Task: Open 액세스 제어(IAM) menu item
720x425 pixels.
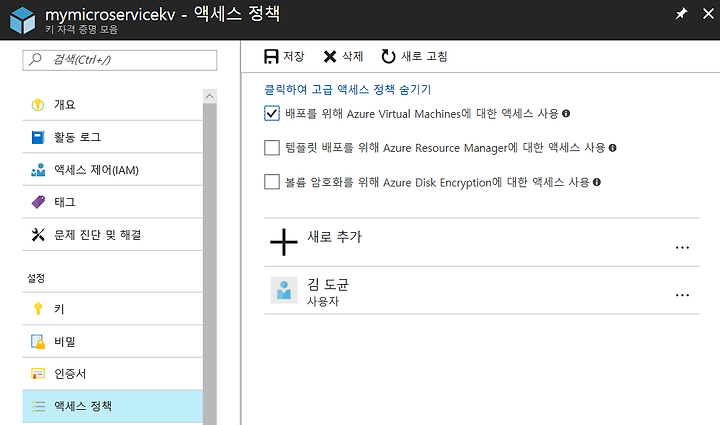Action: click(x=112, y=170)
